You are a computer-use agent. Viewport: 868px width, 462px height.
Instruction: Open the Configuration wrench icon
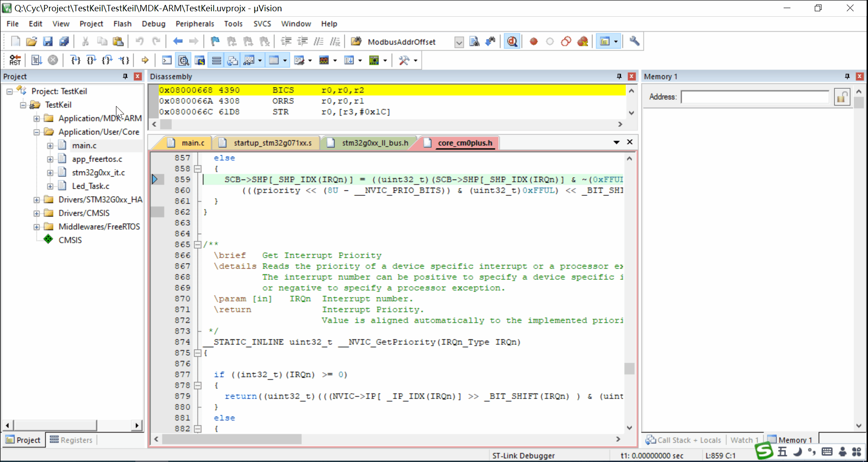[x=634, y=42]
